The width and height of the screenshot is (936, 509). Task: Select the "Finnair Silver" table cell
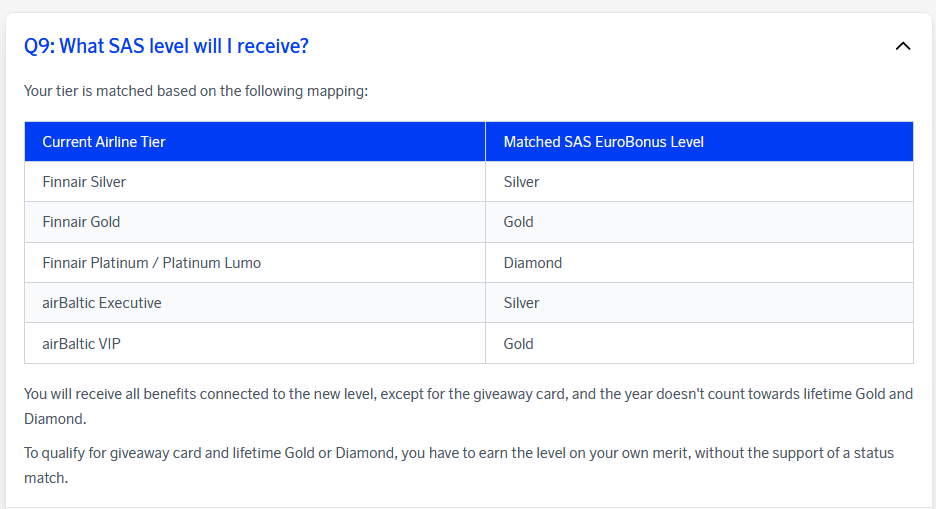(84, 182)
